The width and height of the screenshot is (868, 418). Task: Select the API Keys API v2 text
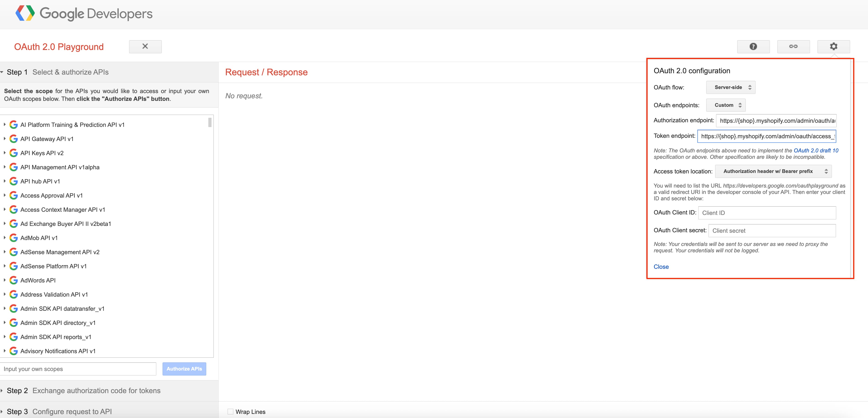pyautogui.click(x=42, y=153)
